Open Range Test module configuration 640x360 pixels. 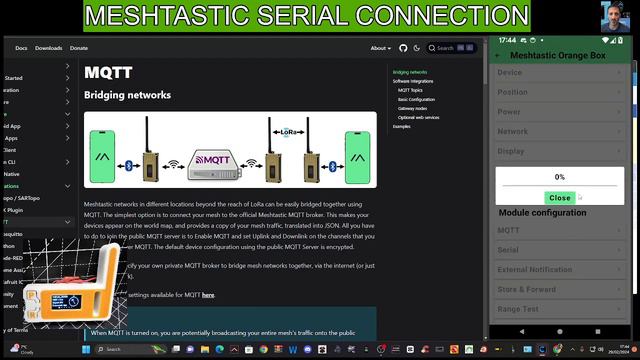coord(560,309)
